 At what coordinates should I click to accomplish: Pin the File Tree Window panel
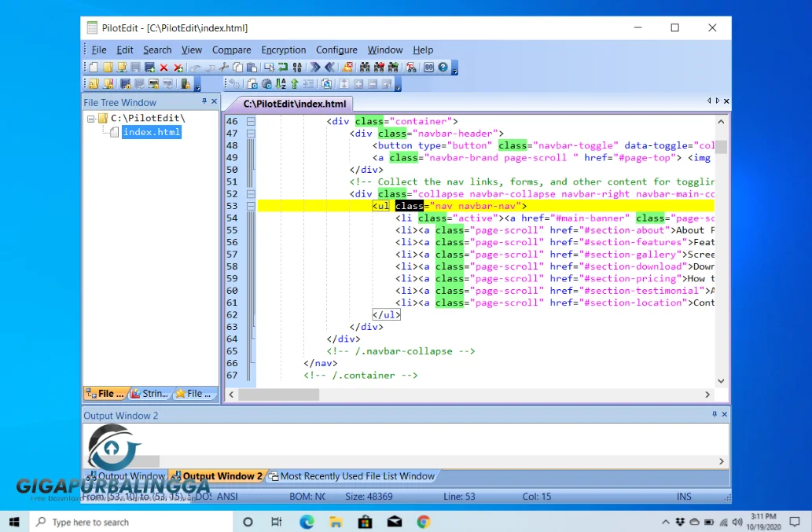click(x=204, y=101)
